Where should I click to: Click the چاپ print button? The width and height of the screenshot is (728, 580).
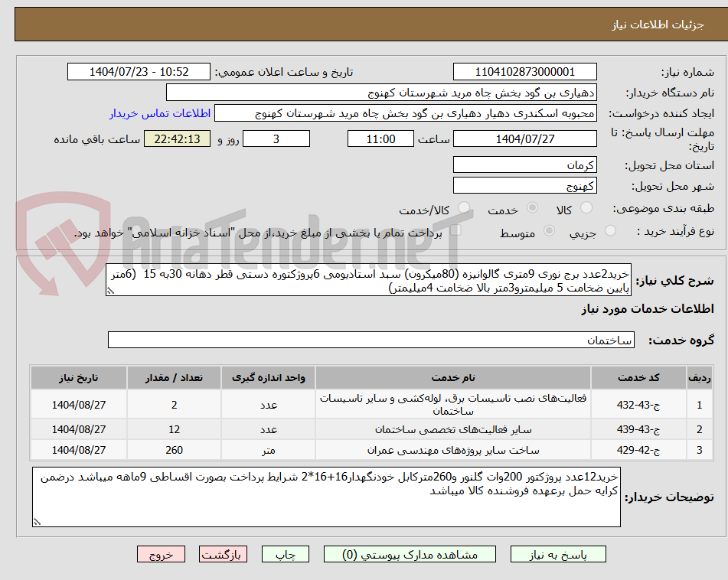285,554
